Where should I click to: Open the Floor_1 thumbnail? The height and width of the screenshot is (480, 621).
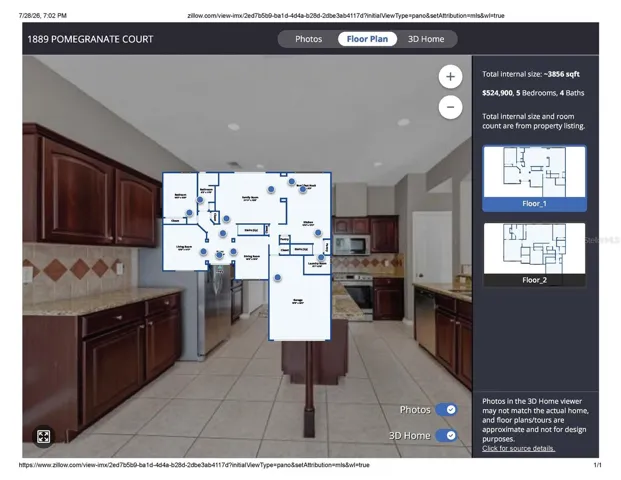tap(534, 178)
